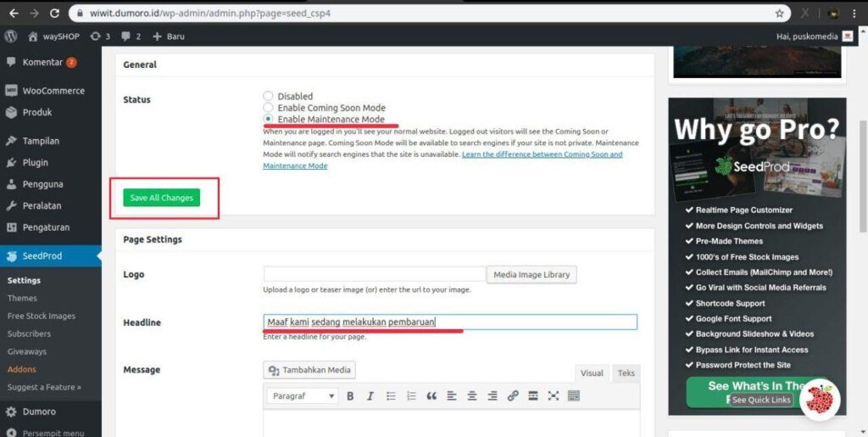Toggle the editor toolbar (kitchen sink)
This screenshot has height=437, width=868.
(x=574, y=396)
